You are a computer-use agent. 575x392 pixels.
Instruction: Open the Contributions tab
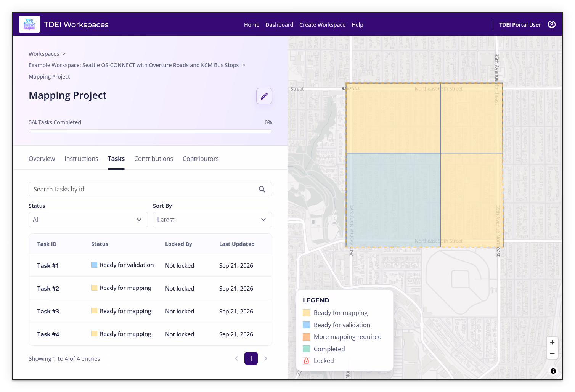click(x=154, y=159)
